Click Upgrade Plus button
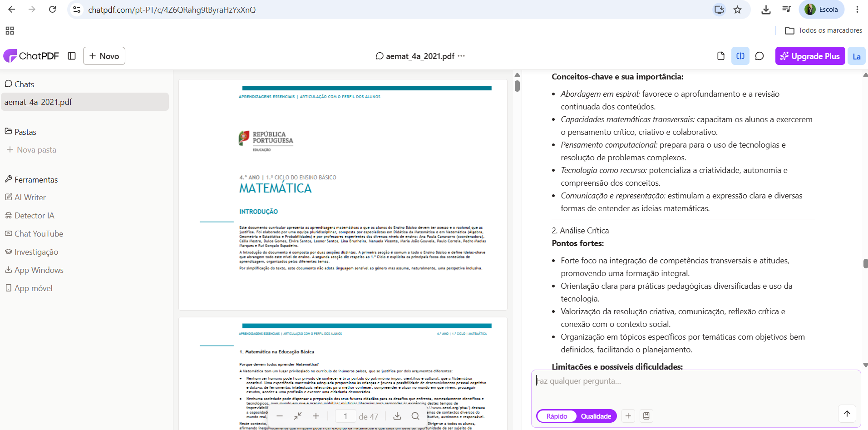 click(x=810, y=56)
